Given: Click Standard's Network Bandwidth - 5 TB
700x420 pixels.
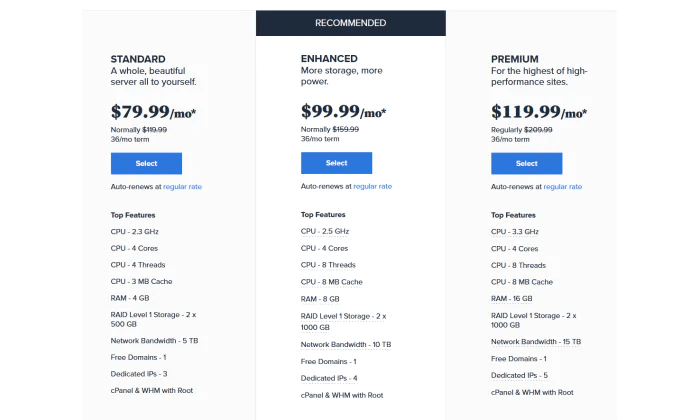Looking at the screenshot, I should 154,341.
